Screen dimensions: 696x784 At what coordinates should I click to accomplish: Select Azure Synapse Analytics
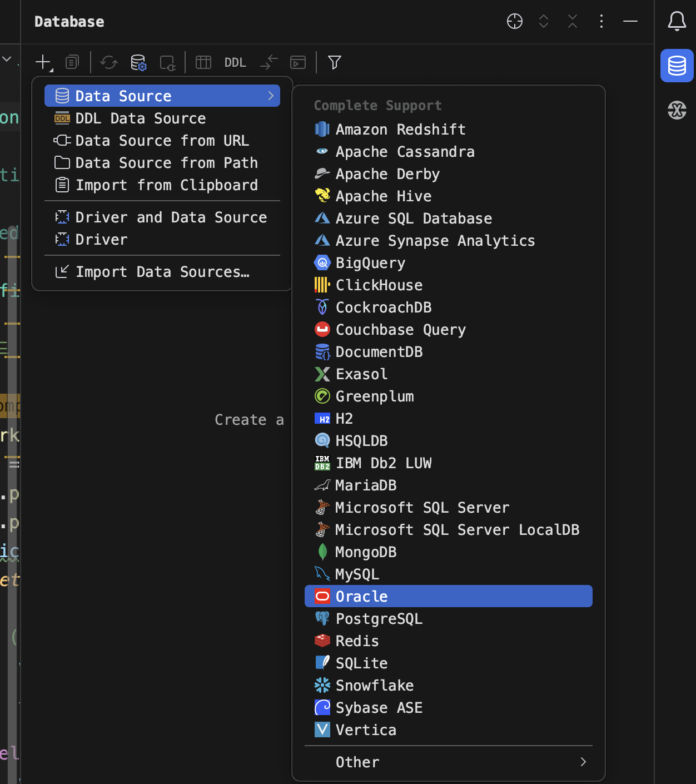click(449, 240)
